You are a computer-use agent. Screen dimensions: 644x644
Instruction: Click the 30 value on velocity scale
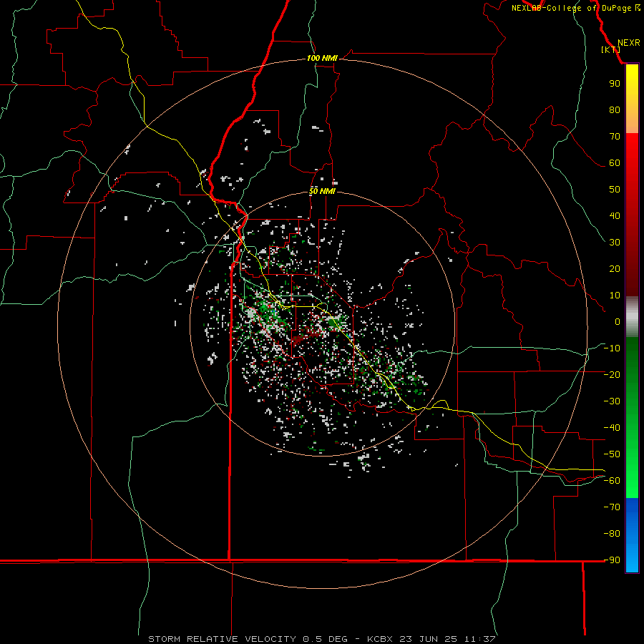coord(615,243)
